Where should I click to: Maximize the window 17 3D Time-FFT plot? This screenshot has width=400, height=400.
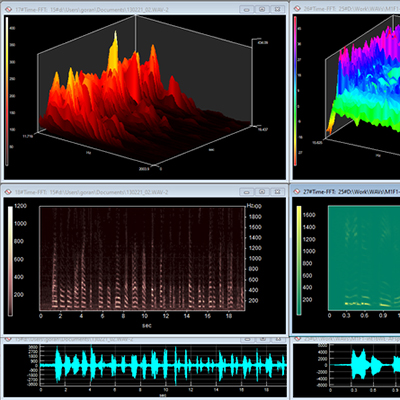[x=262, y=10]
